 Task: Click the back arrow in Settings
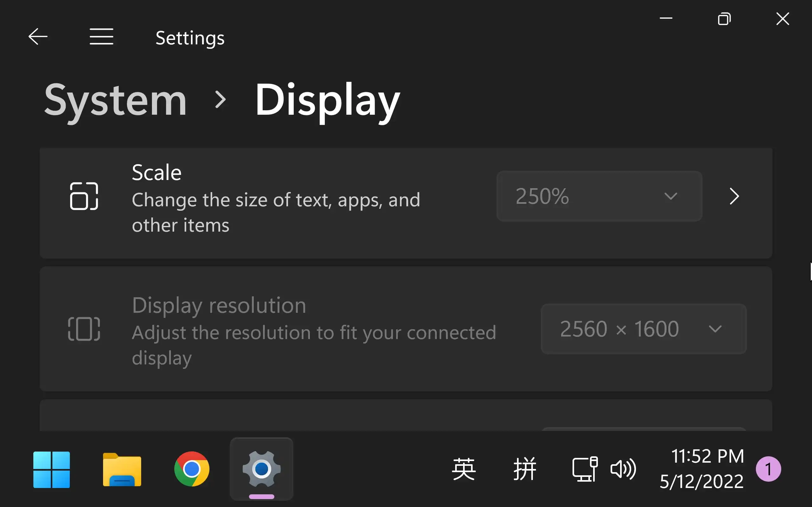(37, 36)
